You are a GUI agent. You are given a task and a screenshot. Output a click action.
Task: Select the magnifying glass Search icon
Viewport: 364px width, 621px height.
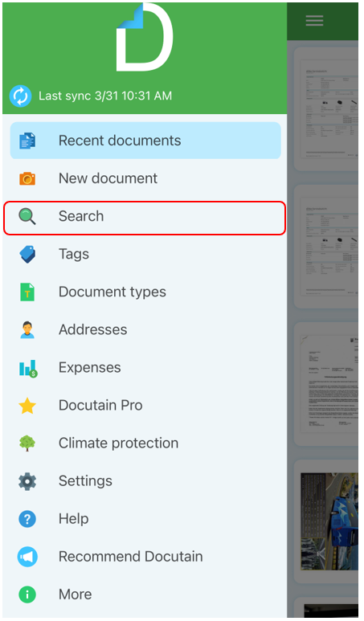click(x=27, y=217)
